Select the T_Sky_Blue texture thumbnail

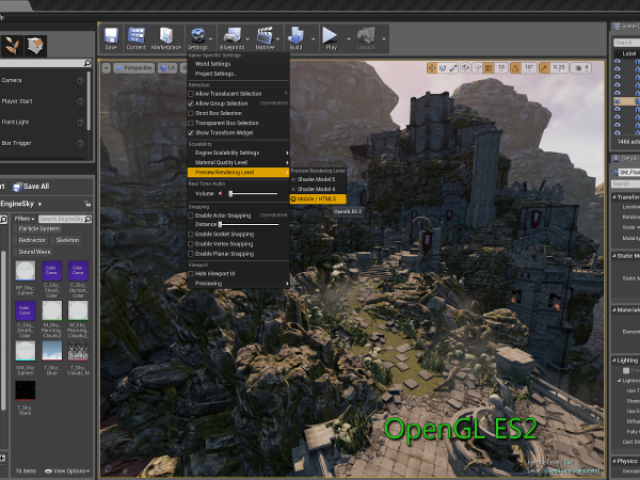point(52,351)
